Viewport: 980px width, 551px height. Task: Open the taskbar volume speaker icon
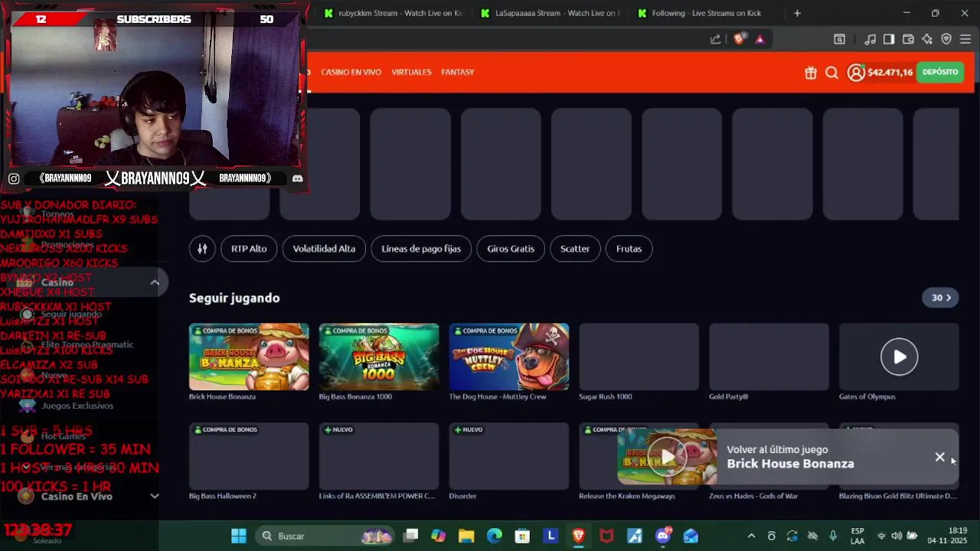(x=897, y=536)
